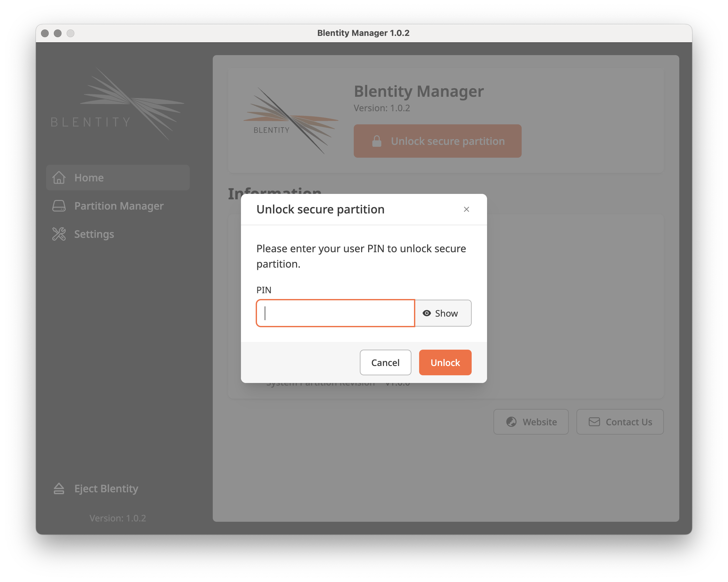Screen dimensions: 728x582
Task: Click the Blentity logo in sidebar
Action: pos(117,104)
